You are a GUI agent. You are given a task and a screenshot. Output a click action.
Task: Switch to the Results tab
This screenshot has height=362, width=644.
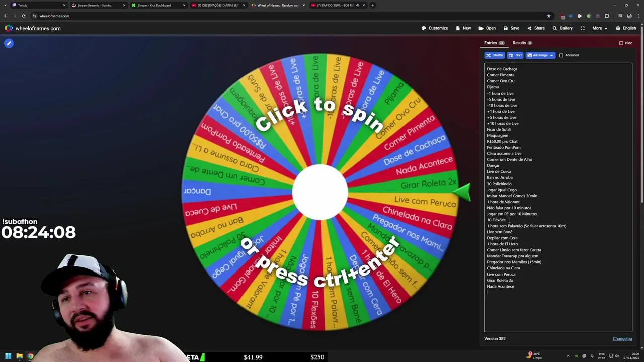click(x=522, y=43)
